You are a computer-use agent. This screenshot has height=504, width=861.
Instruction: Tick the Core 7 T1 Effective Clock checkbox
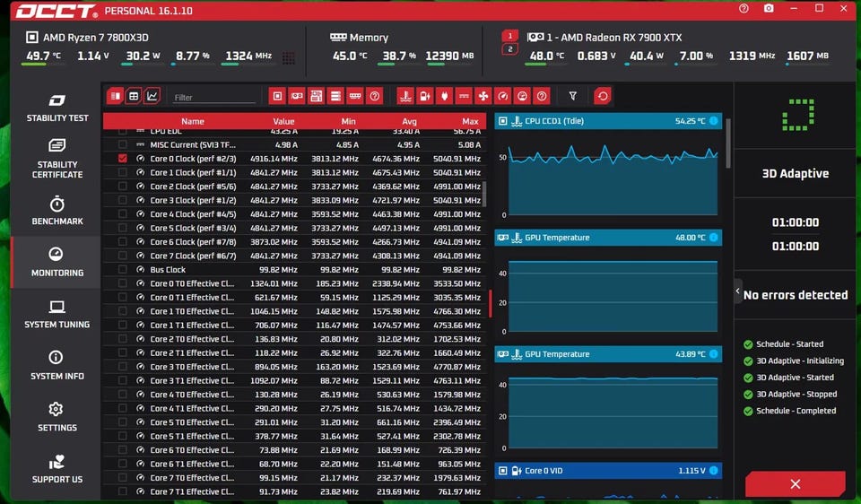coord(122,491)
